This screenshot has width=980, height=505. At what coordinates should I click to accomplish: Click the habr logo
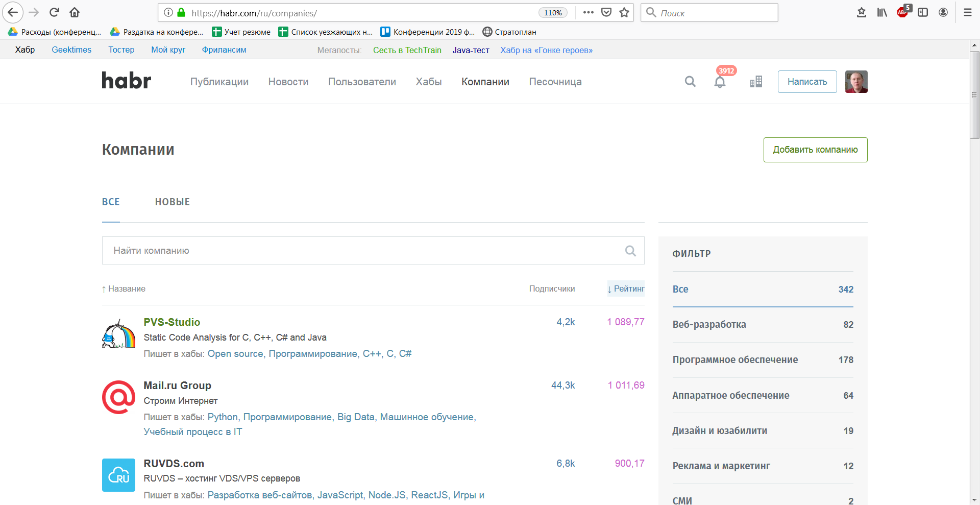pos(127,80)
